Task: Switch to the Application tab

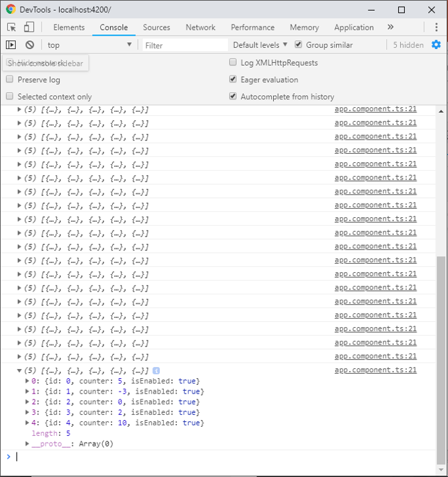Action: coord(354,27)
